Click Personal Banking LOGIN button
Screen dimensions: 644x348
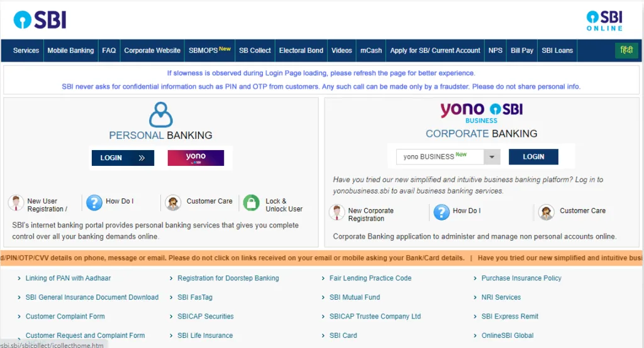coord(123,158)
